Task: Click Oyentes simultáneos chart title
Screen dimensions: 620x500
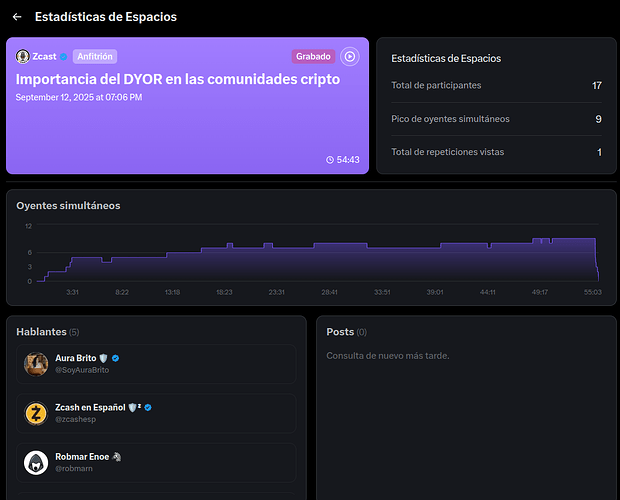Action: tap(68, 206)
